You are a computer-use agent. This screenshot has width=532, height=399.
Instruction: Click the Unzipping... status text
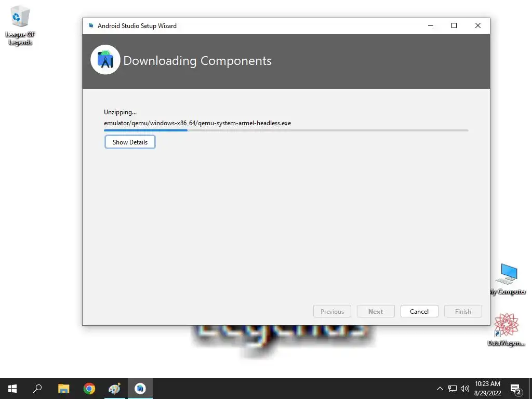pyautogui.click(x=120, y=112)
